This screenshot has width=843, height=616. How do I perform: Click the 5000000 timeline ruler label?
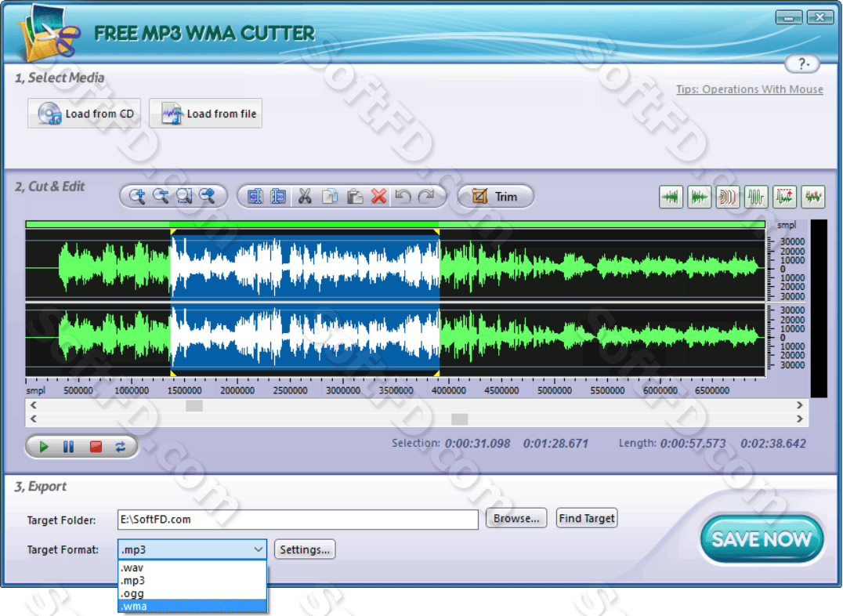[x=554, y=390]
